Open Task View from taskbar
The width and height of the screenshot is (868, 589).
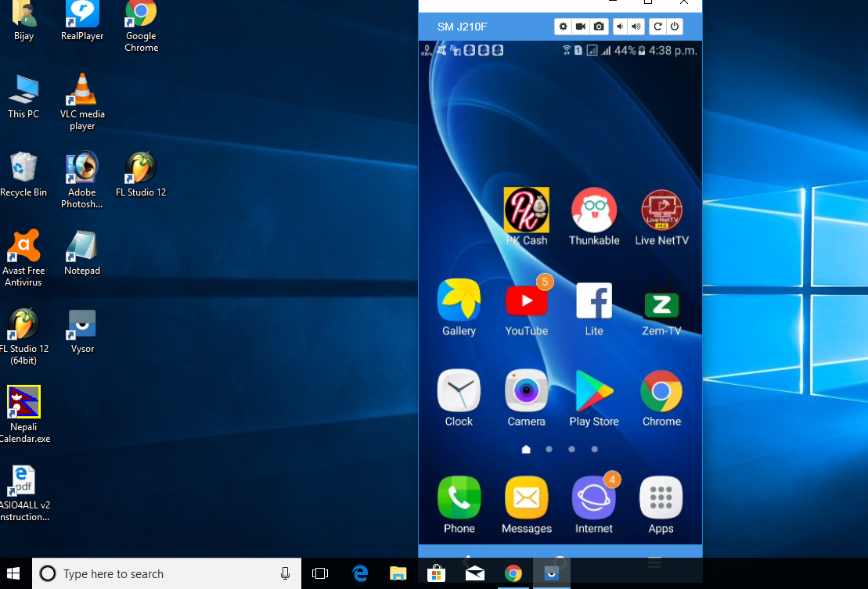point(320,573)
